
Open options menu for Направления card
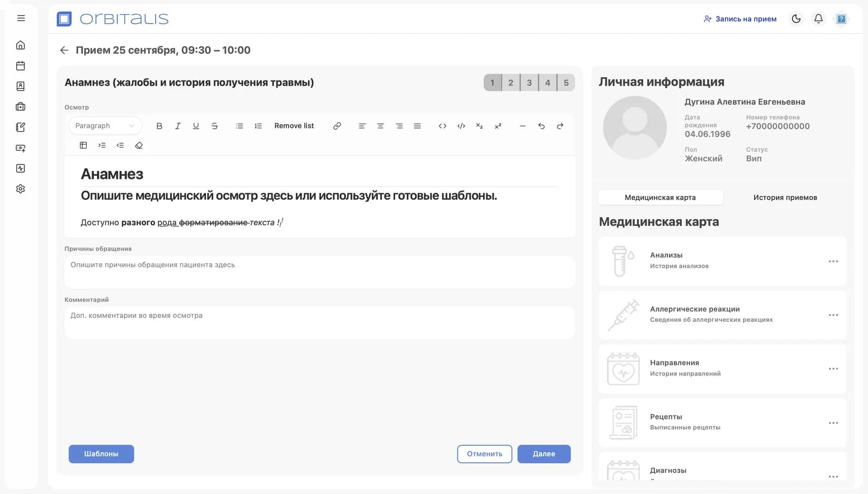tap(833, 369)
